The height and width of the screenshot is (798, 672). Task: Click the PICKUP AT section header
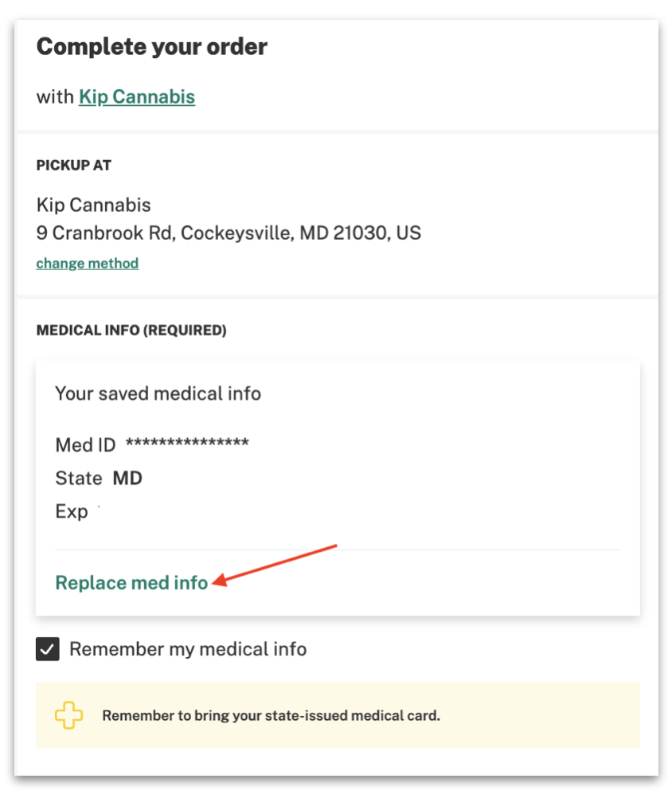74,166
